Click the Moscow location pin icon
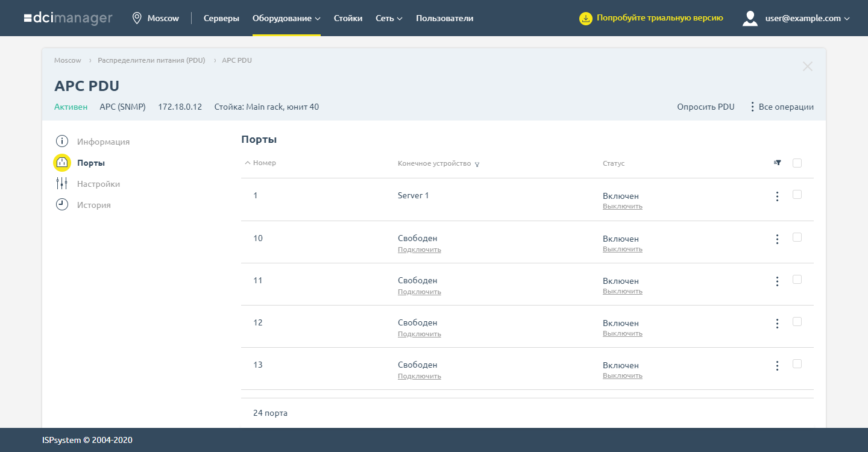 pyautogui.click(x=137, y=18)
